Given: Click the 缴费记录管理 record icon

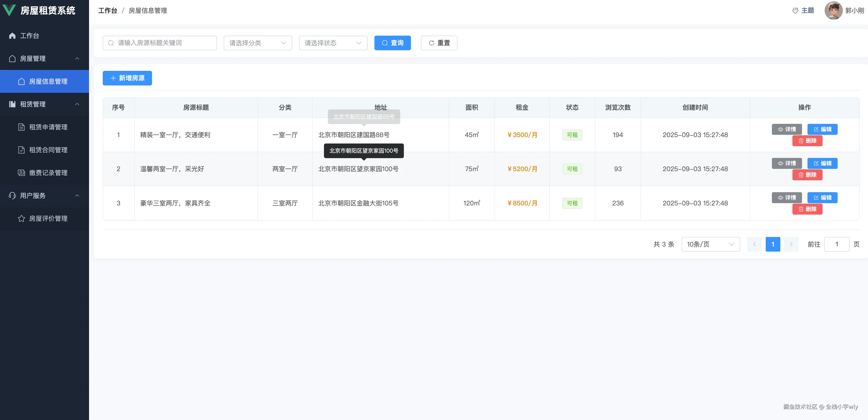Looking at the screenshot, I should coord(21,173).
